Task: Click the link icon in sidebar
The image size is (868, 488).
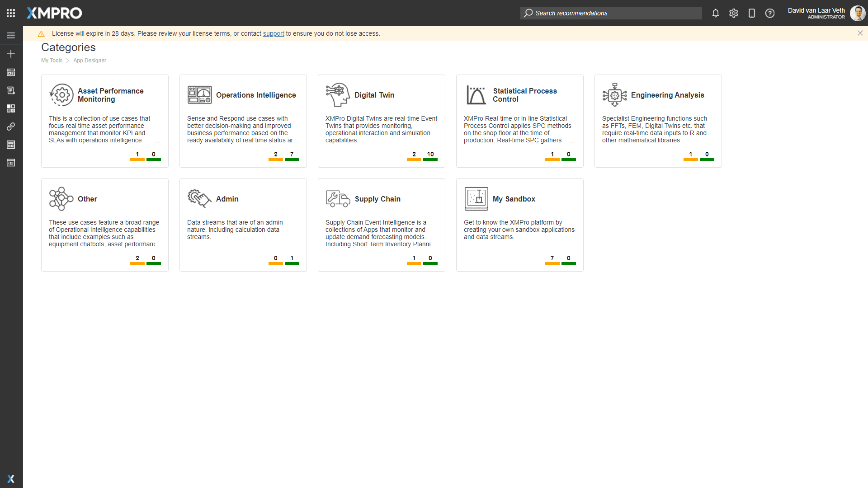Action: coord(11,127)
